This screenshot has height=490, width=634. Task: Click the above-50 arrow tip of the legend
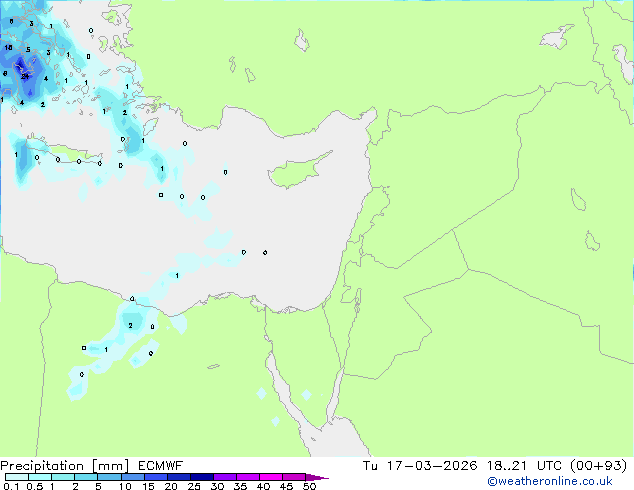coord(317,477)
